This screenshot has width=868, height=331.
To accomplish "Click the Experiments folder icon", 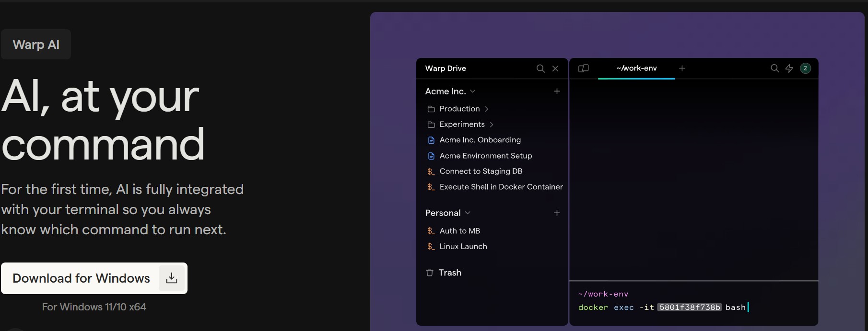I will 431,125.
